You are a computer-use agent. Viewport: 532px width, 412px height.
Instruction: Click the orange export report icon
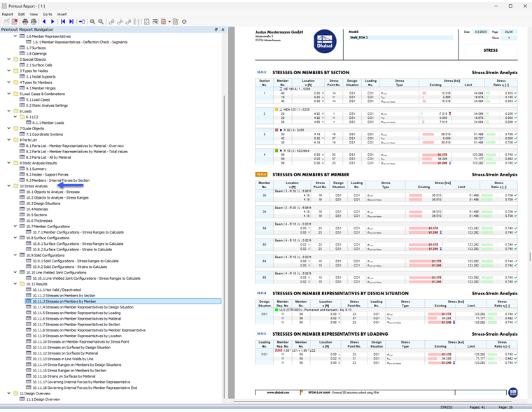point(164,22)
